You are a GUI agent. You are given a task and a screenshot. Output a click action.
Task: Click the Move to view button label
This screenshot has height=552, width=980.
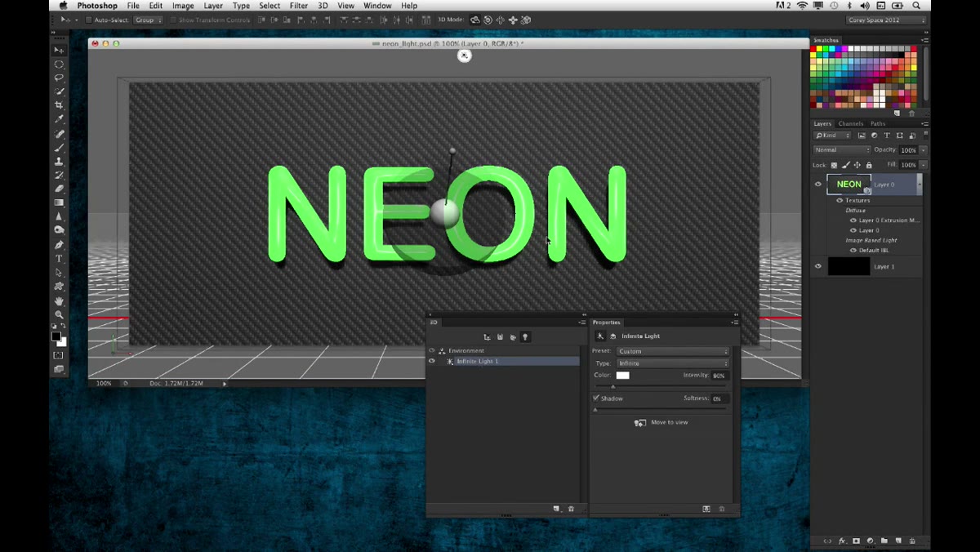670,422
